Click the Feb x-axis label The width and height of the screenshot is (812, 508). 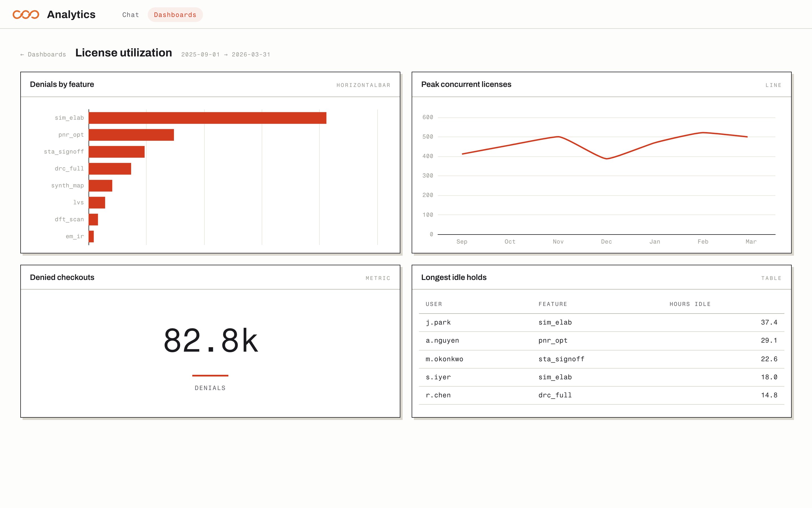(x=703, y=242)
